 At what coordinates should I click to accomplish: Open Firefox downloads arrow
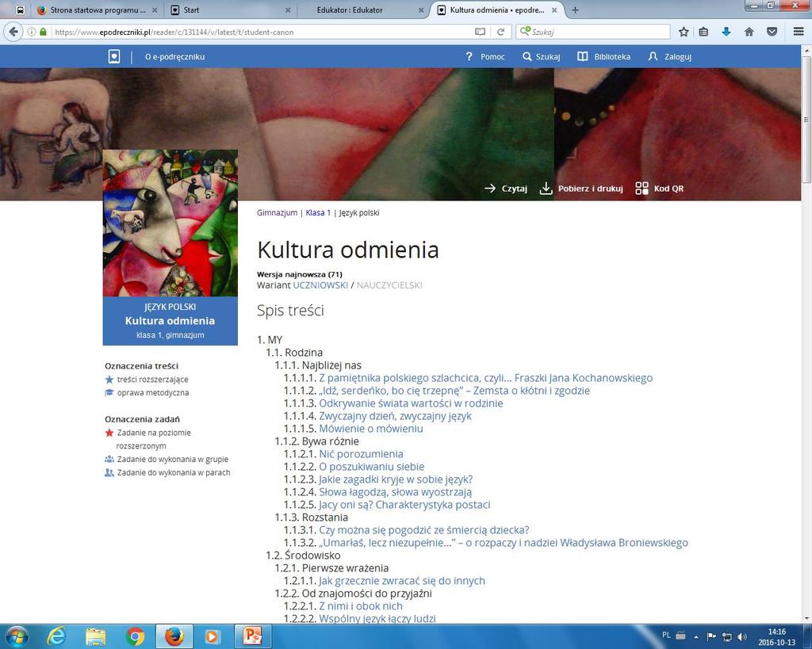[x=726, y=32]
